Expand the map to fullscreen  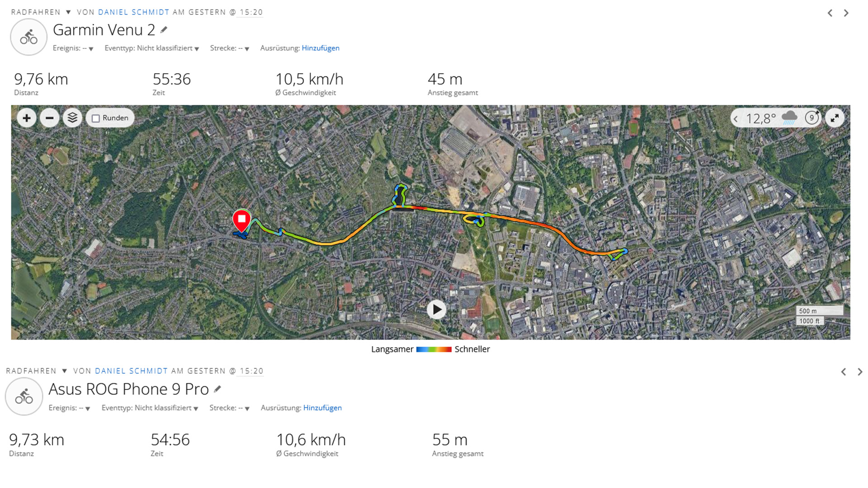tap(835, 118)
